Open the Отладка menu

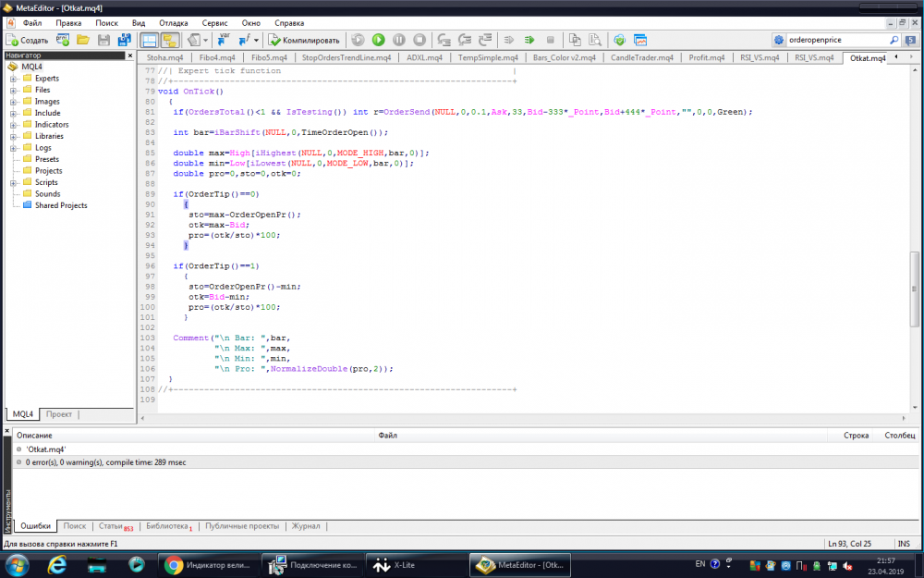(174, 23)
